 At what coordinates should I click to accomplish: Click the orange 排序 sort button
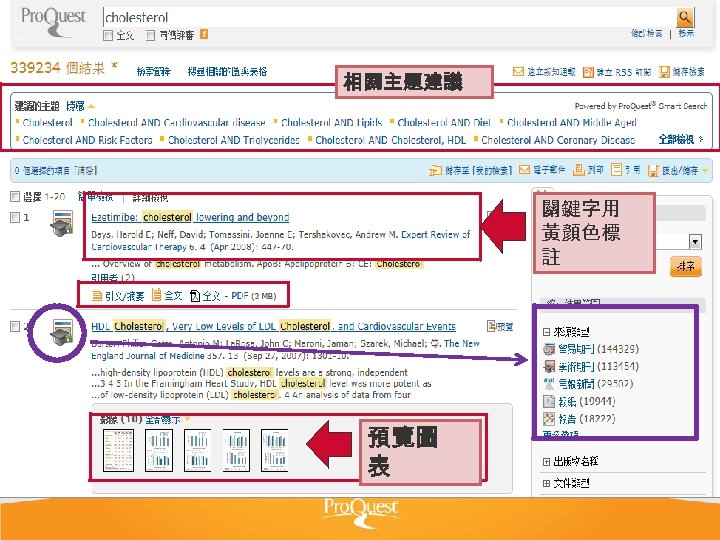click(x=686, y=266)
